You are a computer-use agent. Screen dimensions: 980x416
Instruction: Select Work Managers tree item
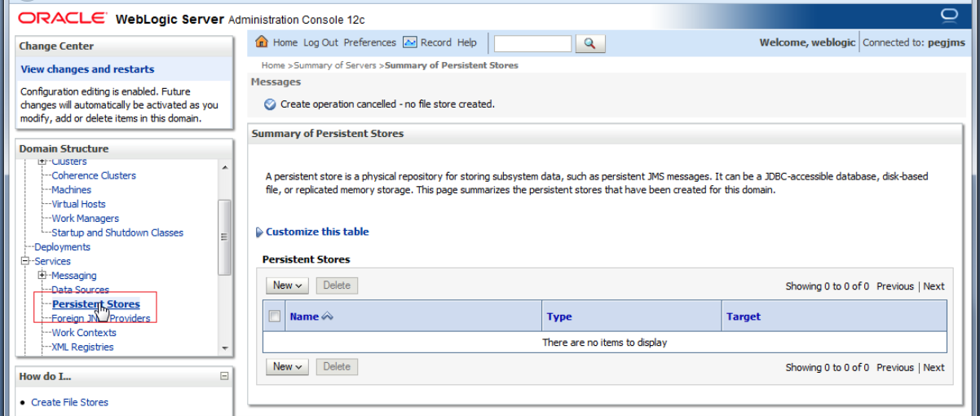[x=85, y=219]
